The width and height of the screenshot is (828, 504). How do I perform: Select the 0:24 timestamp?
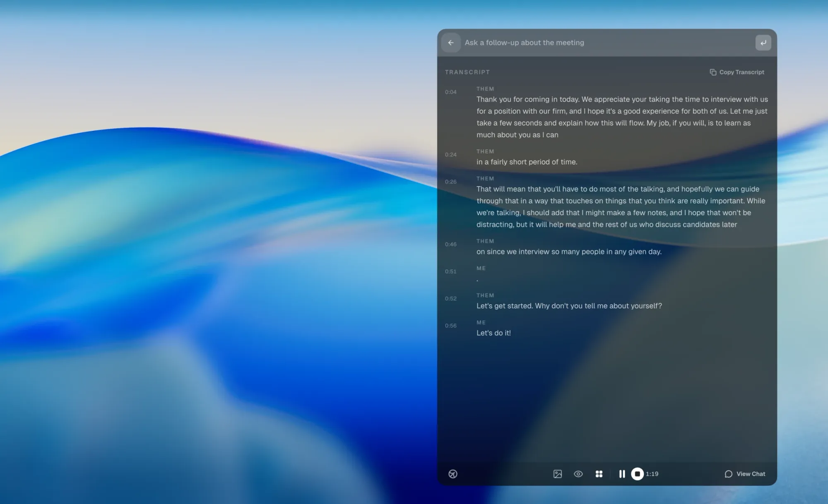point(451,154)
